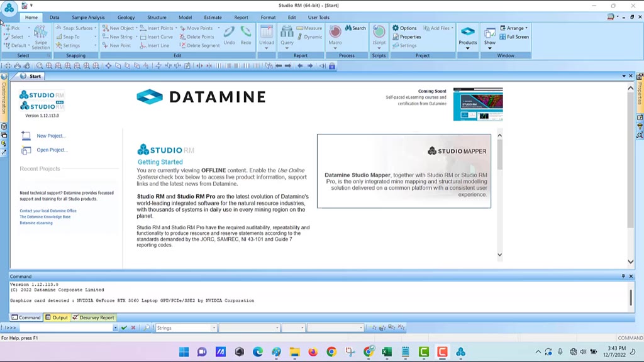The image size is (644, 362).
Task: Click the Search process button
Action: point(355,28)
